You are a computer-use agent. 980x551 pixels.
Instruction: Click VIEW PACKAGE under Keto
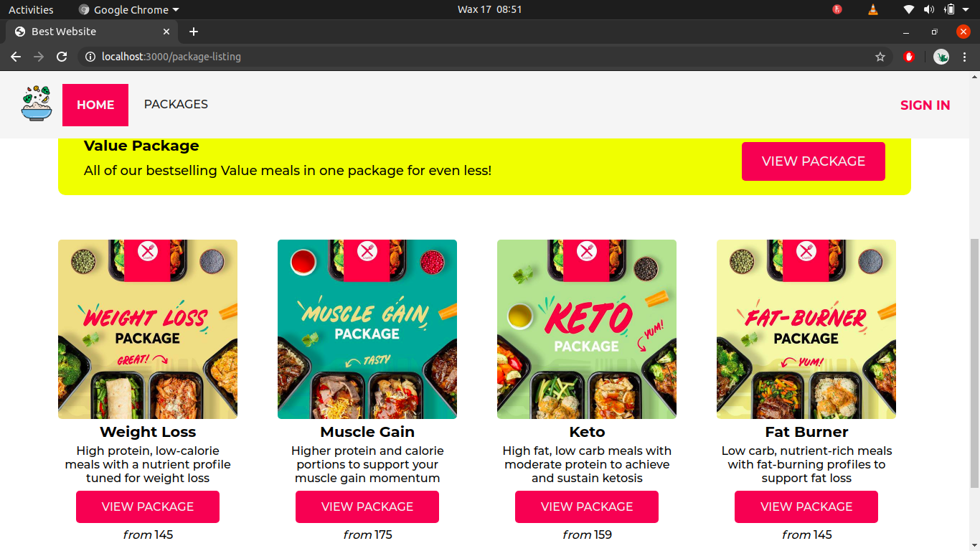point(586,507)
